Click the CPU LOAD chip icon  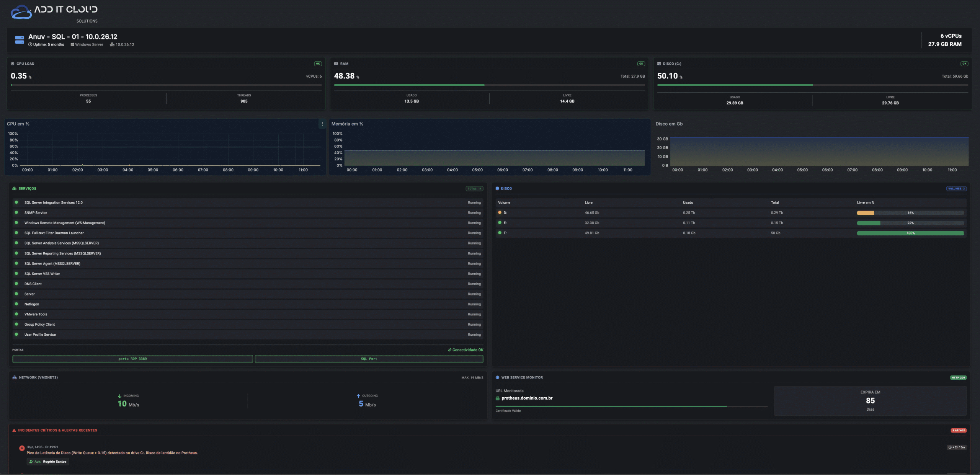[x=13, y=64]
